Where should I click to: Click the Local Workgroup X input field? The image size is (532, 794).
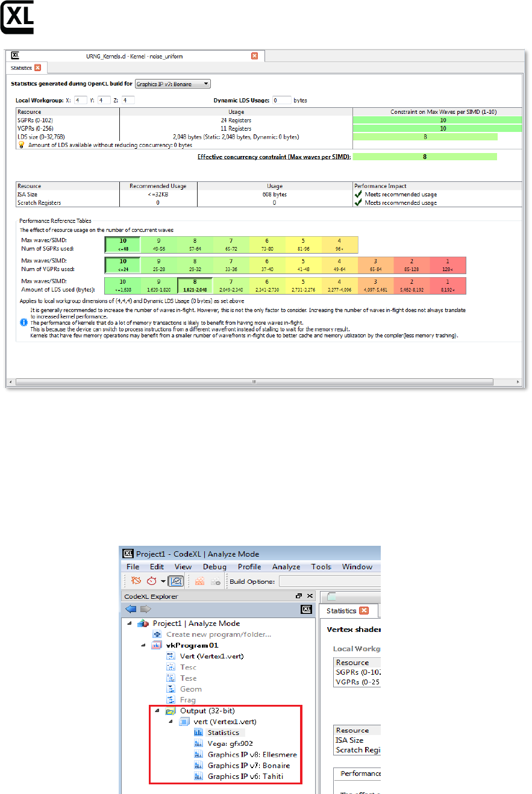(82, 100)
